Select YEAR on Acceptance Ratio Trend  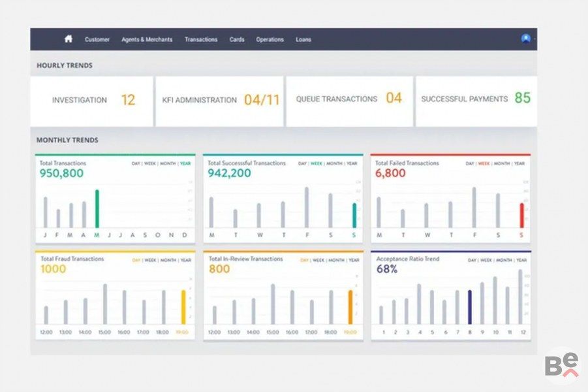519,260
